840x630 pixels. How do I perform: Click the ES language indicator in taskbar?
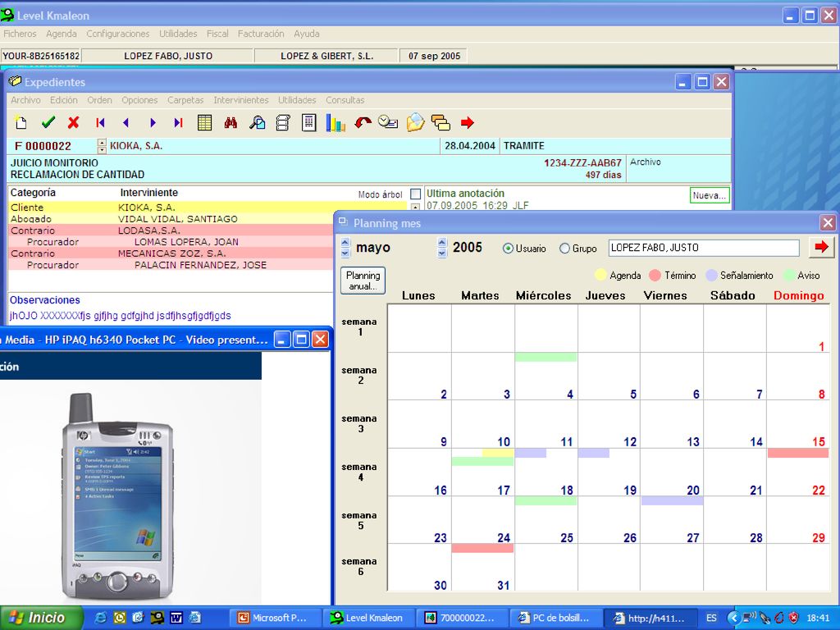711,618
